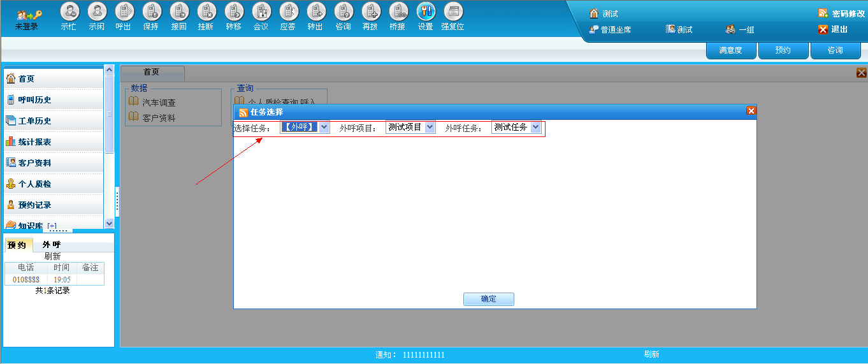Expand the 外呼任务 dropdown
Image resolution: width=868 pixels, height=364 pixels.
(535, 127)
